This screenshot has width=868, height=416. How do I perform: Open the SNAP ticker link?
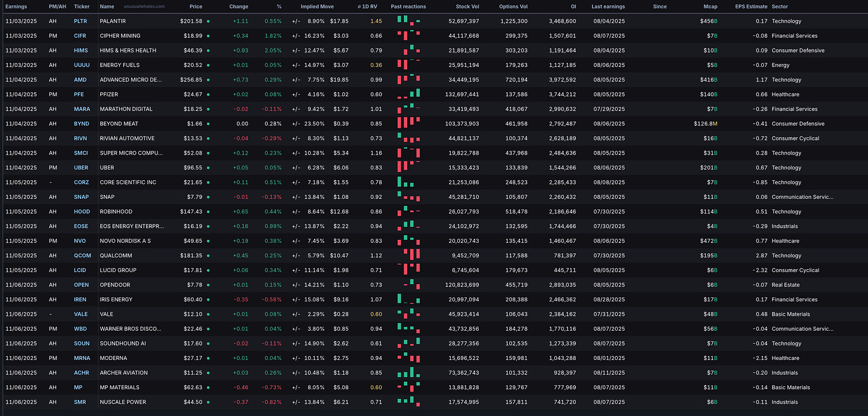pyautogui.click(x=81, y=197)
